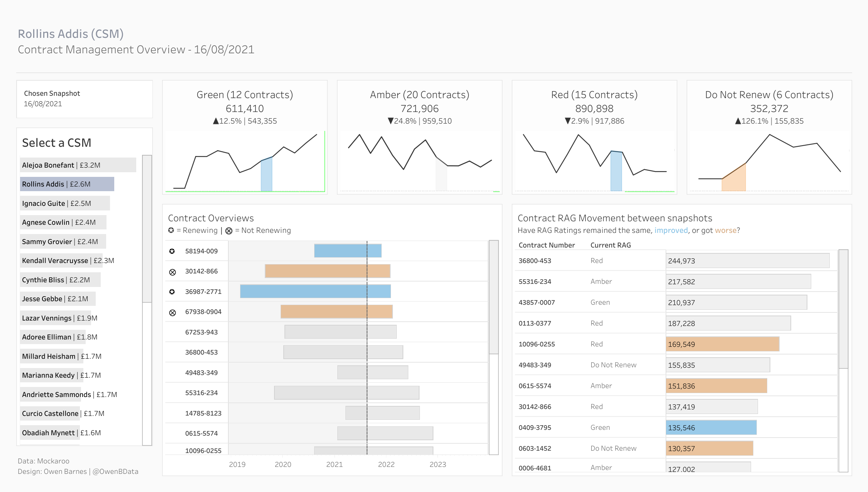This screenshot has width=868, height=492.
Task: Open the Chosen Snapshot date selector
Action: click(x=85, y=99)
